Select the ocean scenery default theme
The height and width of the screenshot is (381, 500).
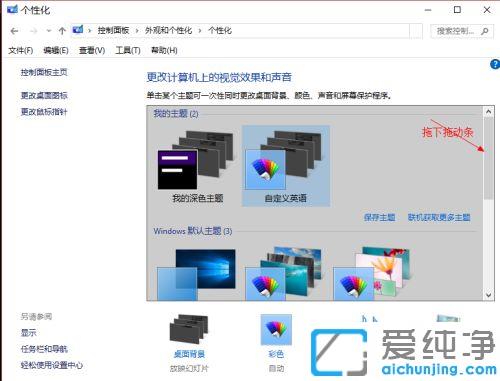284,274
